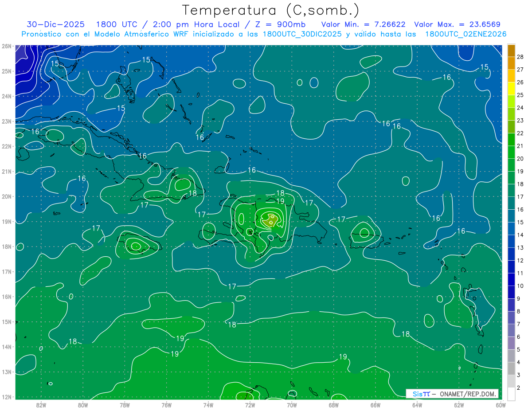Click the yellow swatch between 25 and 26
532x411 pixels.
[x=512, y=89]
